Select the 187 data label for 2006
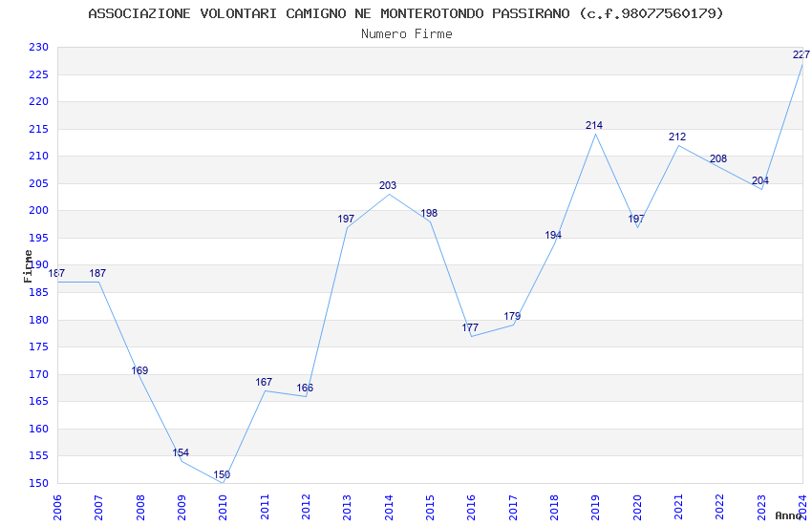Image resolution: width=812 pixels, height=525 pixels. (56, 273)
